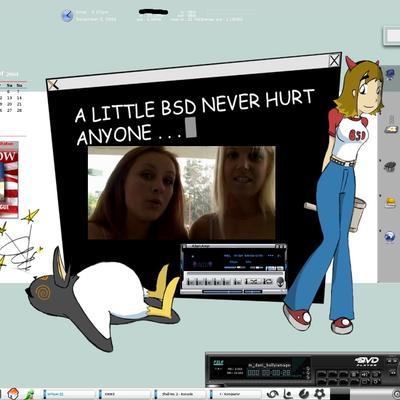Open the blue globe icon in the right dock
The height and width of the screenshot is (400, 400).
[389, 237]
